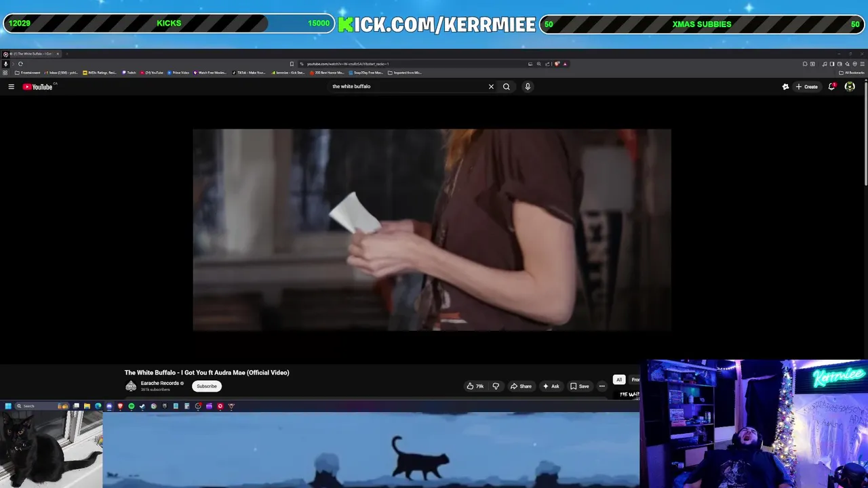Save the video to a playlist

point(579,386)
